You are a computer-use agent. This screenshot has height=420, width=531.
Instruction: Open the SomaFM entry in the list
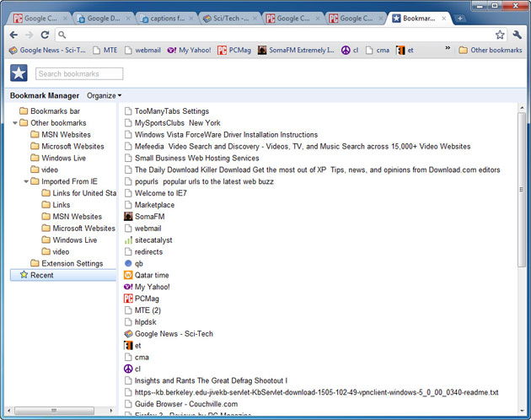point(144,216)
